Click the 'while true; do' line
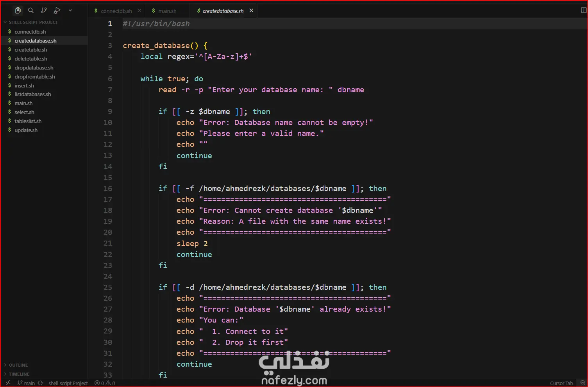 click(x=172, y=79)
